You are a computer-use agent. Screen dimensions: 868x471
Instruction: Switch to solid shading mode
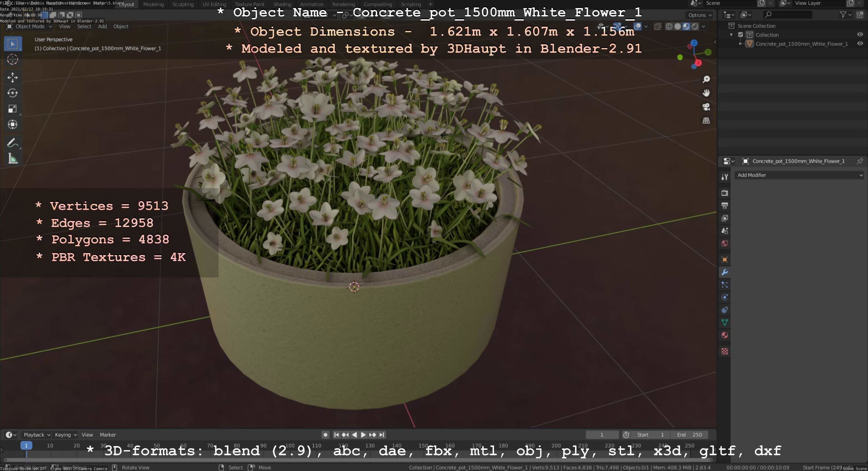pyautogui.click(x=677, y=27)
